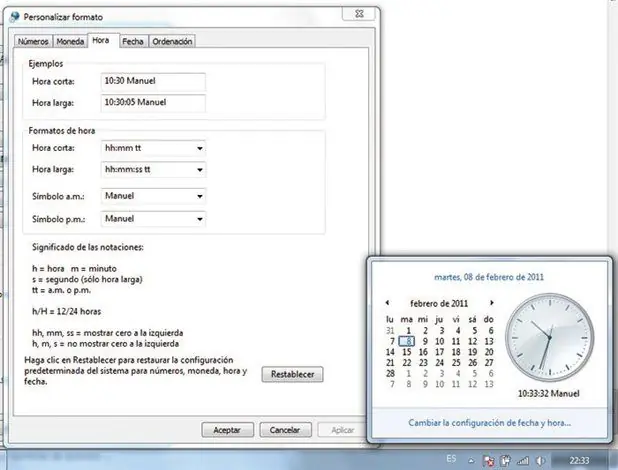Switch to the Números tab

click(33, 41)
